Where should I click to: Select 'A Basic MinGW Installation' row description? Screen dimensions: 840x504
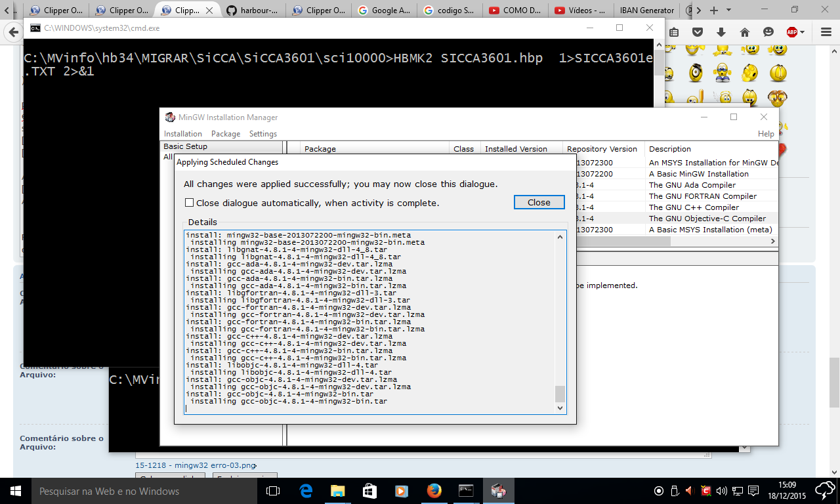tap(699, 174)
